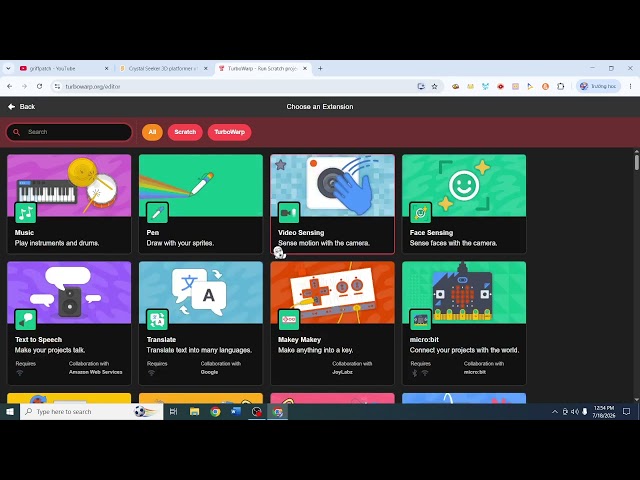Add the Text to Speech extension
Screen dimensions: 640x480
pos(69,323)
